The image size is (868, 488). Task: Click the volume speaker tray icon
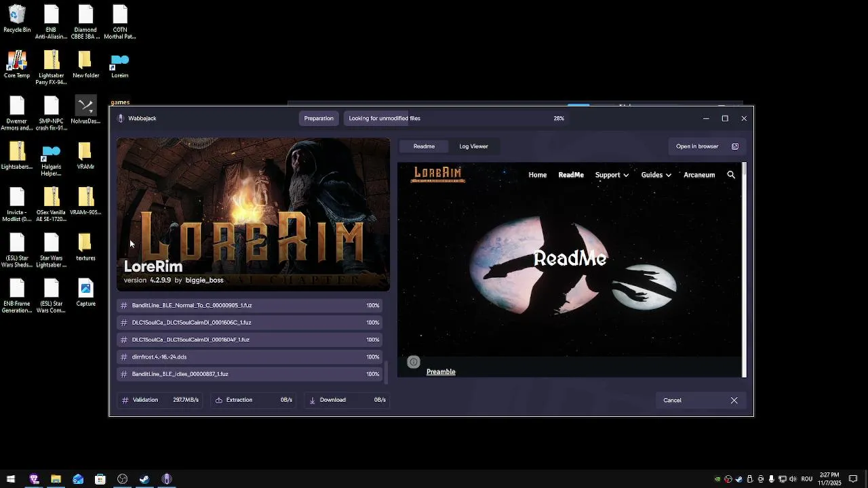793,479
